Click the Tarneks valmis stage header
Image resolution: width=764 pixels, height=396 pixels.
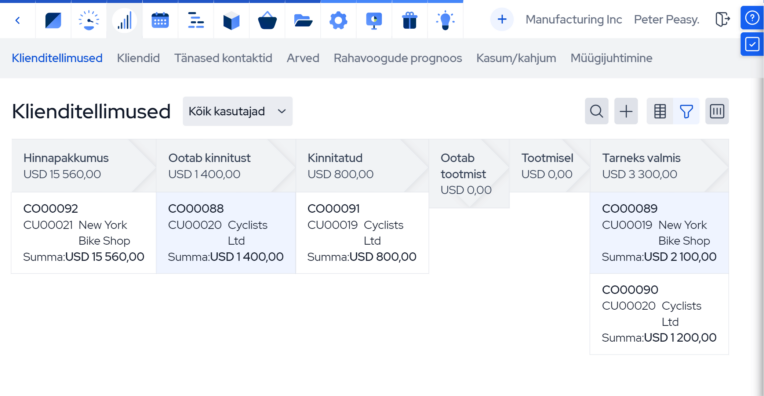pyautogui.click(x=659, y=166)
